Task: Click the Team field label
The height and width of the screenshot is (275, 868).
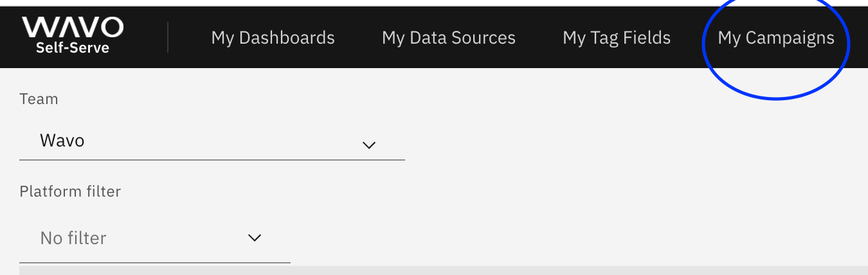Action: pos(39,99)
